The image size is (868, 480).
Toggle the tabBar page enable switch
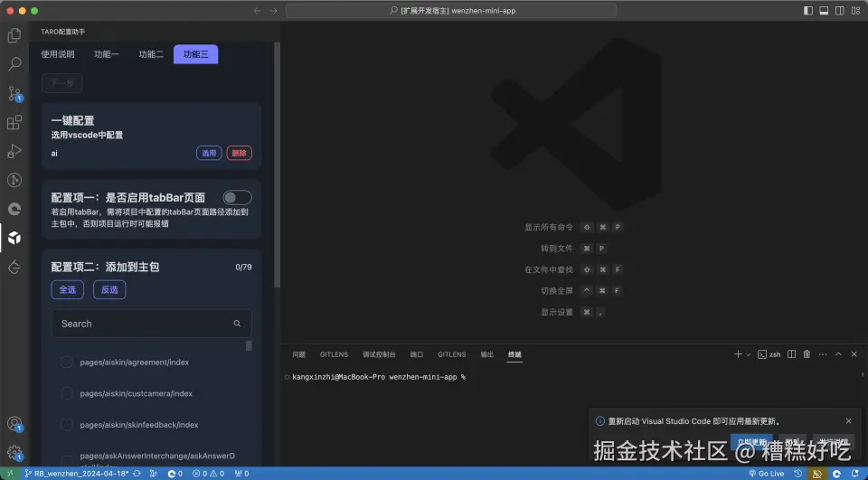(237, 198)
